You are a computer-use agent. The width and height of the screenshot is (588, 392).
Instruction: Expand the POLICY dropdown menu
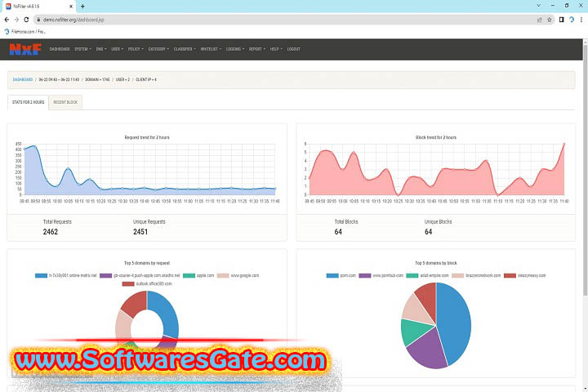click(x=136, y=49)
